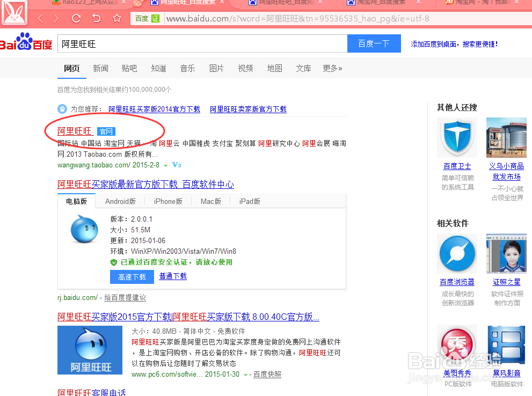Image resolution: width=532 pixels, height=396 pixels.
Task: Click the V3 credibility icon
Action: 177,165
